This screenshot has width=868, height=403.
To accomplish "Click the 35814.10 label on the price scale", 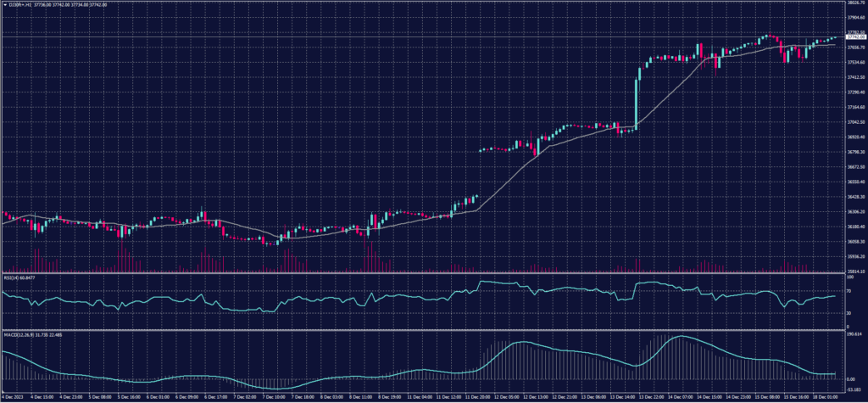I will coord(854,271).
